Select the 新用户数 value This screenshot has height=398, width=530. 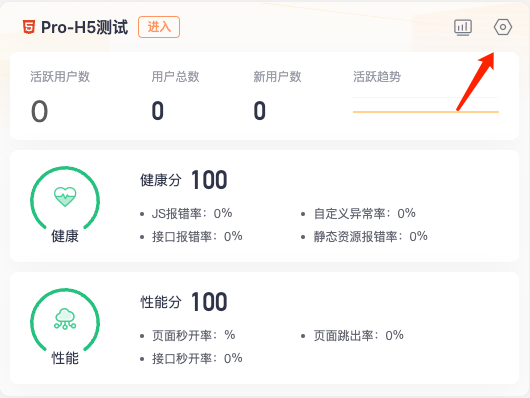click(260, 111)
